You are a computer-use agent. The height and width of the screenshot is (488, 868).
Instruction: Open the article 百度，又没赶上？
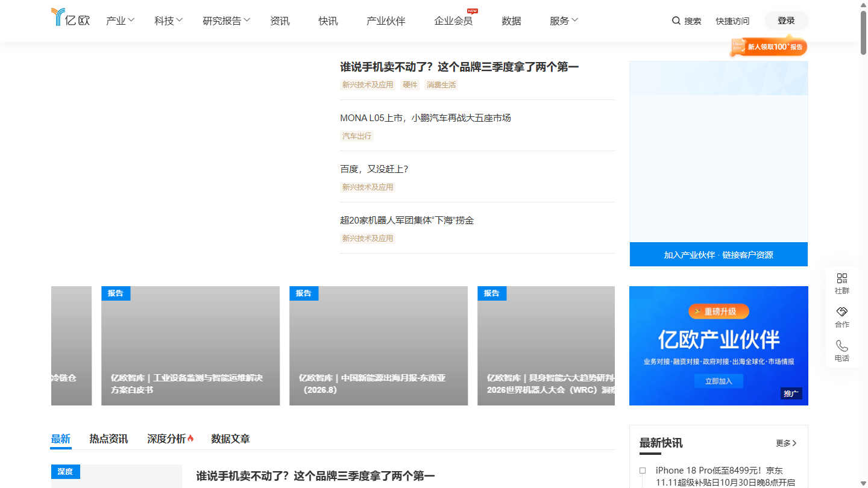pyautogui.click(x=374, y=169)
